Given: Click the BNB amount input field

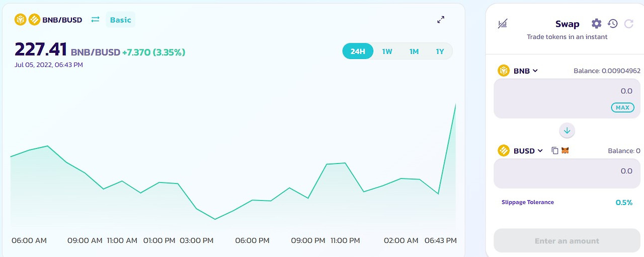Looking at the screenshot, I should click(x=567, y=98).
